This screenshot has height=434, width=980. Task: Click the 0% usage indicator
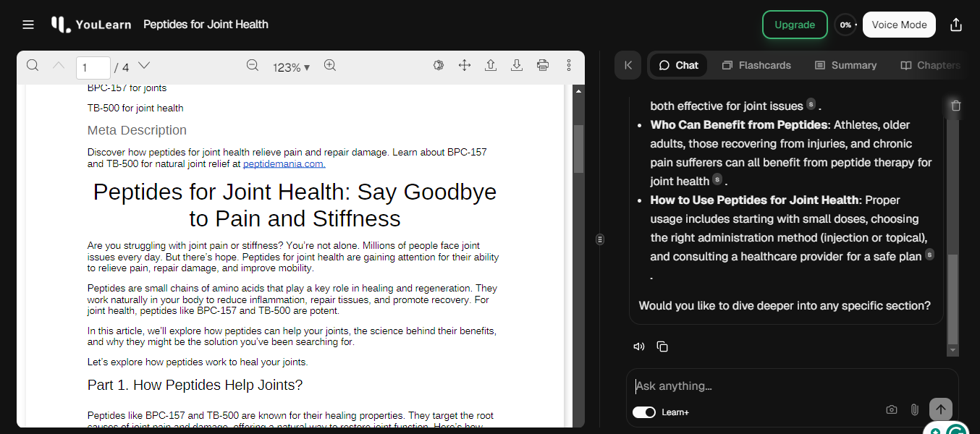[845, 25]
